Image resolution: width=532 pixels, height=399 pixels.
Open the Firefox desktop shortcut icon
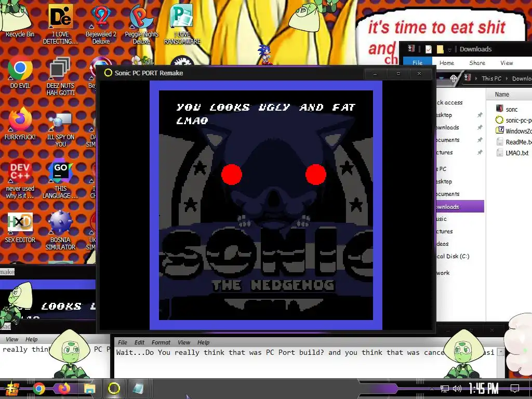pos(20,124)
